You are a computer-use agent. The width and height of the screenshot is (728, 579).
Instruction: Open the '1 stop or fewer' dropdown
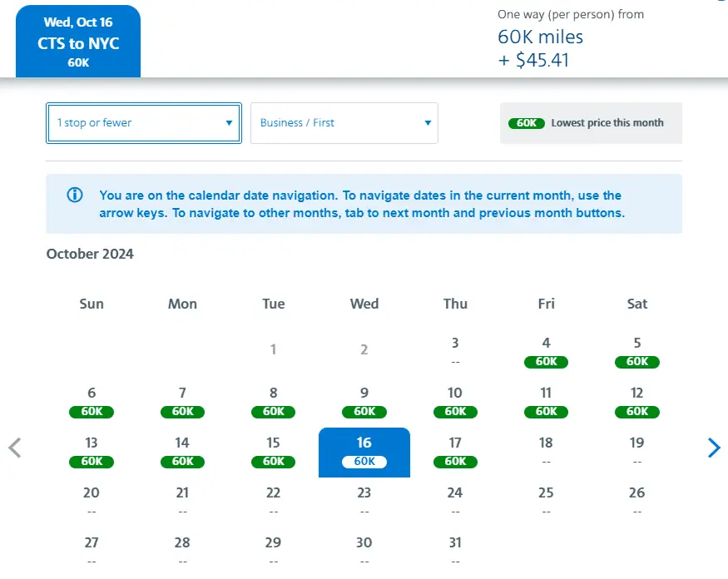pos(144,123)
